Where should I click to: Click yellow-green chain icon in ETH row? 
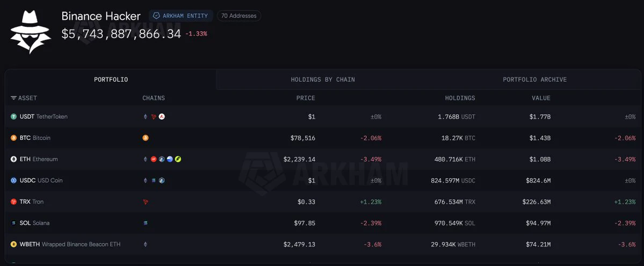pos(178,159)
